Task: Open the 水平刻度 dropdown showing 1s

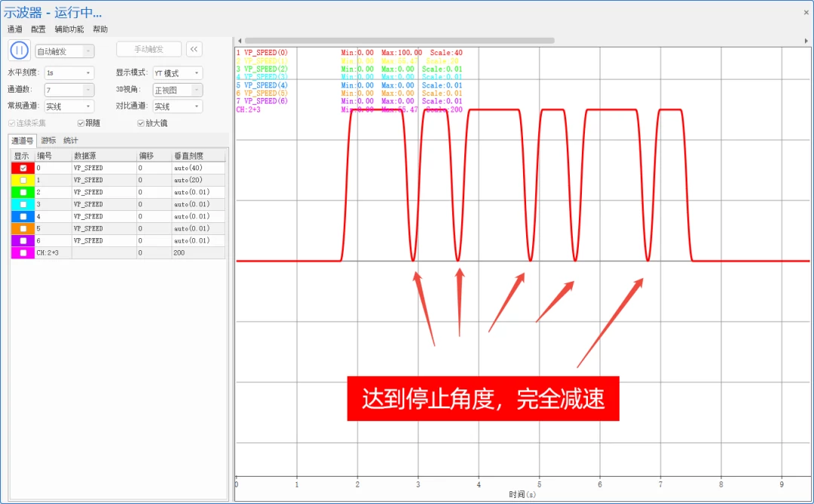Action: 69,73
